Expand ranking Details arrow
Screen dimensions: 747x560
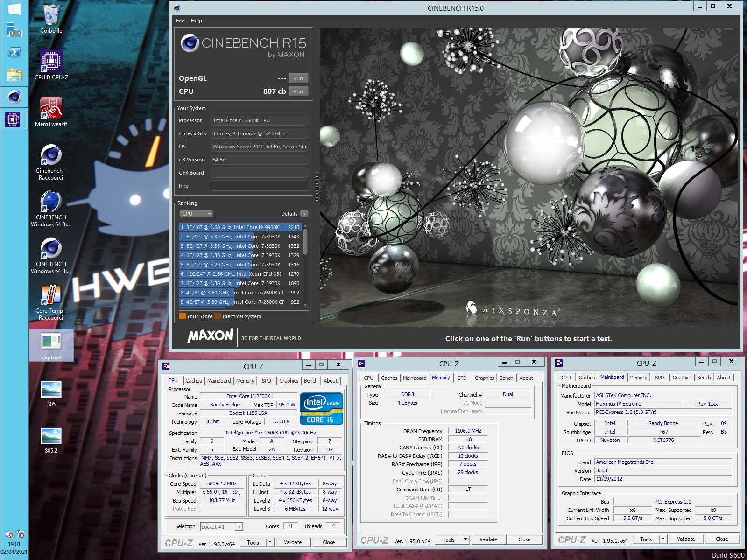304,214
